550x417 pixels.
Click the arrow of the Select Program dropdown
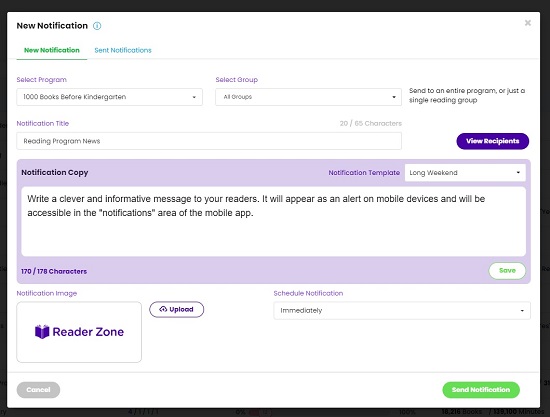(x=194, y=97)
